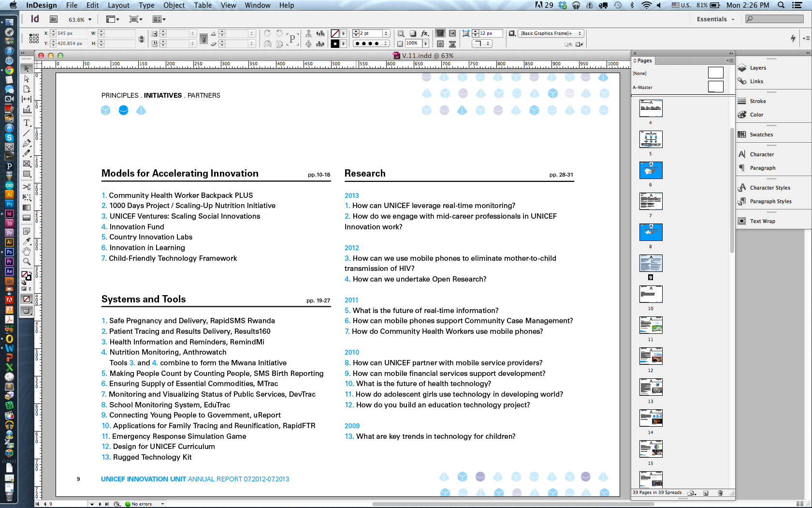Screen dimensions: 812x508
Task: Select the Zoom tool magnifier
Action: pyautogui.click(x=27, y=261)
